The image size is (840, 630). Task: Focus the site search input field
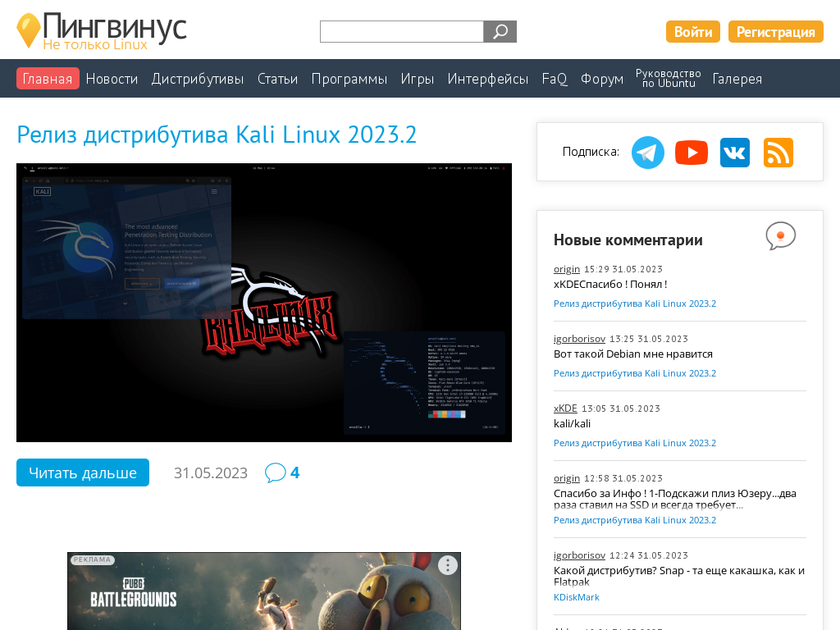[x=402, y=32]
